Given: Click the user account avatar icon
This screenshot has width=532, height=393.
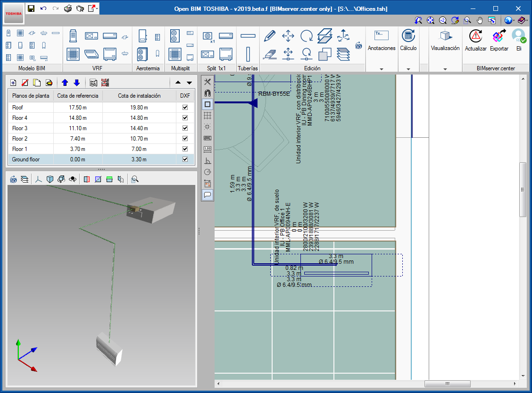Looking at the screenshot, I should tap(519, 36).
